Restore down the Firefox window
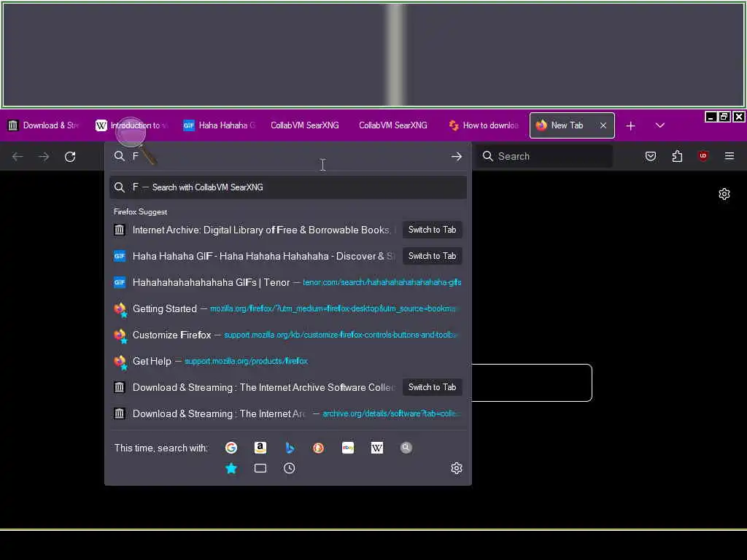The image size is (747, 560). click(x=724, y=117)
